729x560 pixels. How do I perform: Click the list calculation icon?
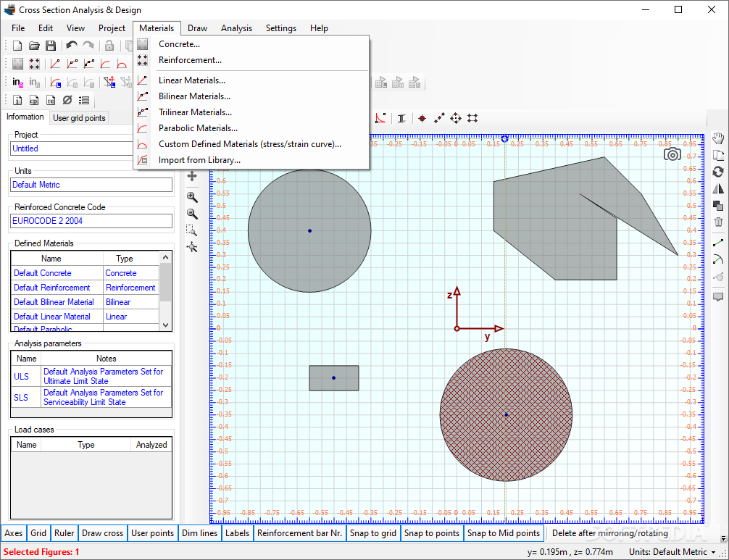pos(84,100)
